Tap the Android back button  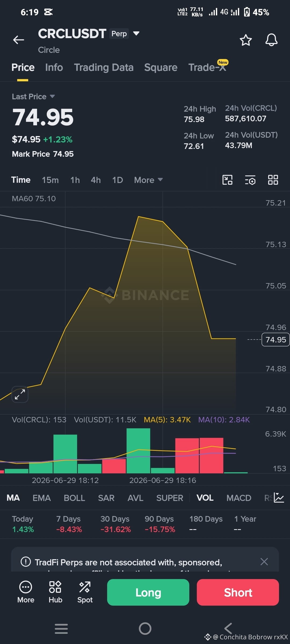pyautogui.click(x=228, y=628)
